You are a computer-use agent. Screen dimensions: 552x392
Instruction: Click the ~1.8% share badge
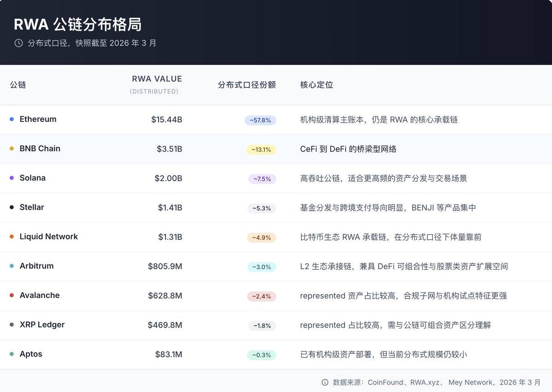(x=262, y=326)
